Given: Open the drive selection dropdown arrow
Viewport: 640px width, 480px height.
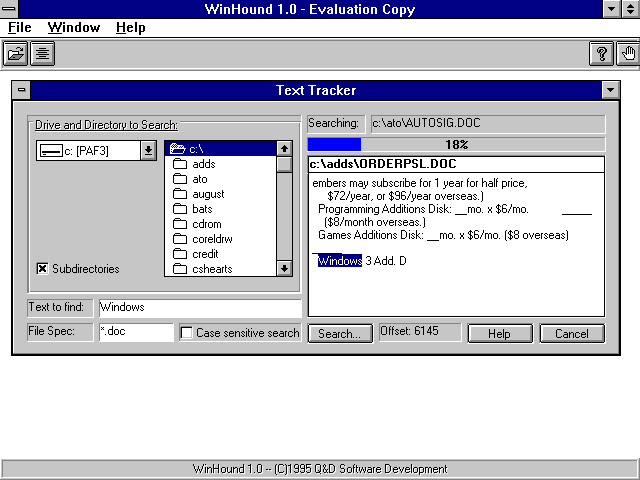Looking at the screenshot, I should (148, 150).
